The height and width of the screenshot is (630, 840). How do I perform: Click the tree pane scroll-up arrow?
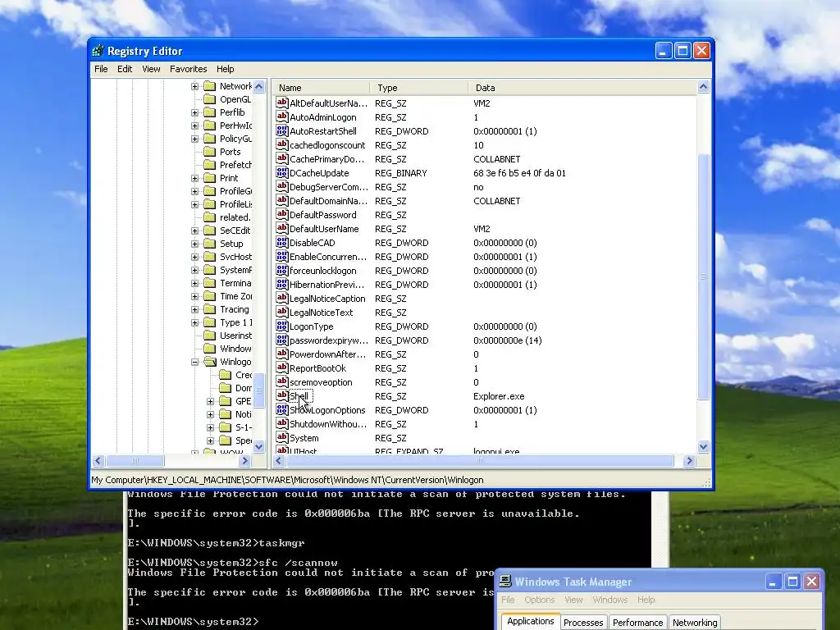(x=258, y=86)
